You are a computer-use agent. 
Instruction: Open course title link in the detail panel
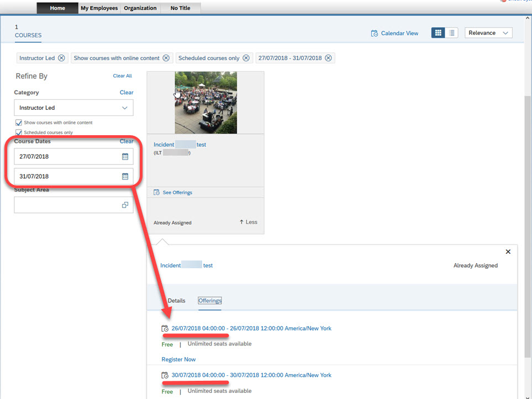[187, 265]
